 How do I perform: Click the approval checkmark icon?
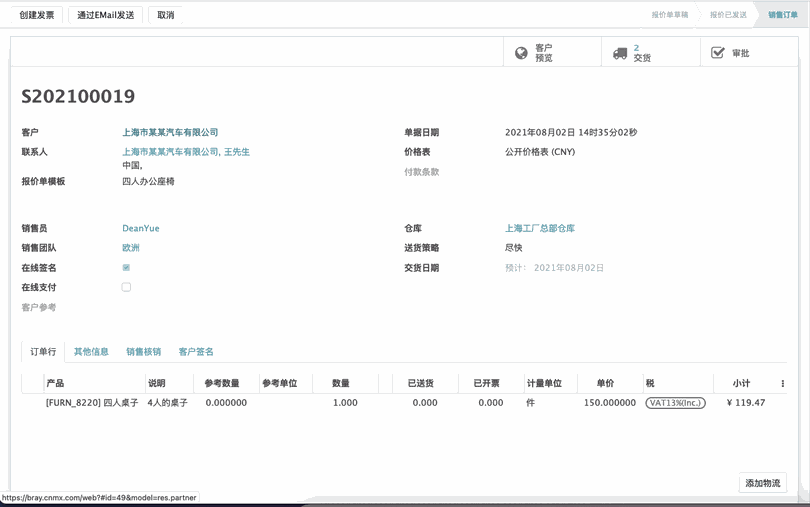[x=718, y=53]
